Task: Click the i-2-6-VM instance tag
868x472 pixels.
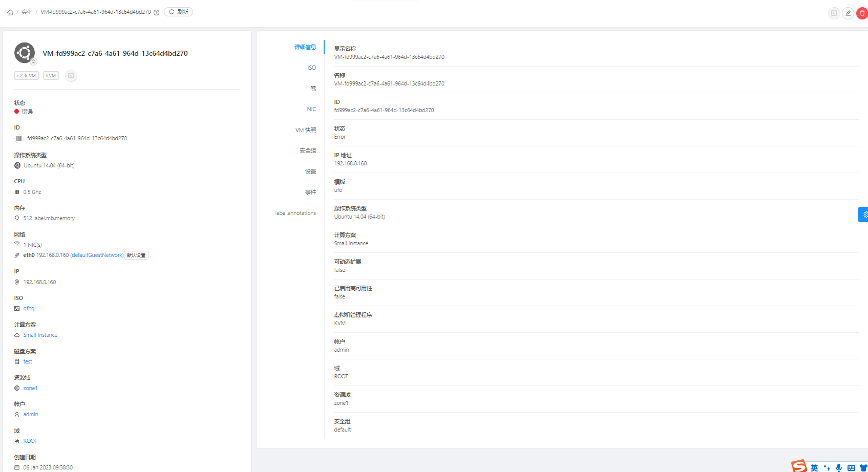Action: point(26,75)
